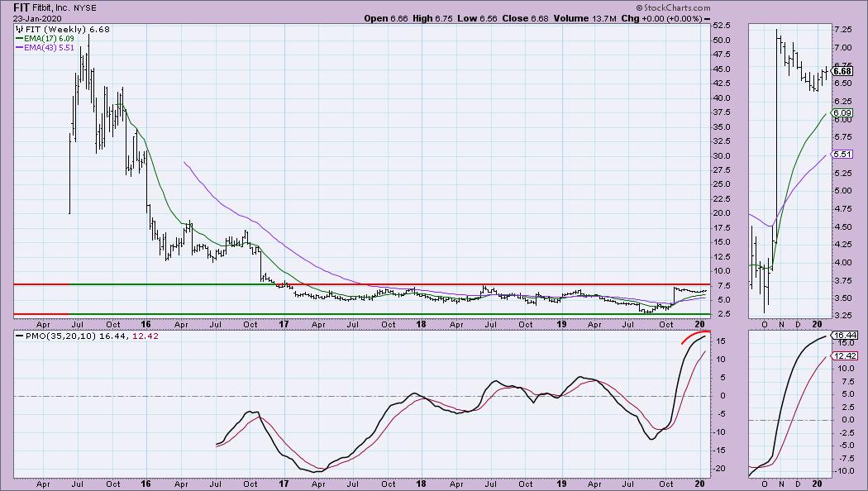
Task: Click the 35.0 price axis label
Action: pos(722,126)
